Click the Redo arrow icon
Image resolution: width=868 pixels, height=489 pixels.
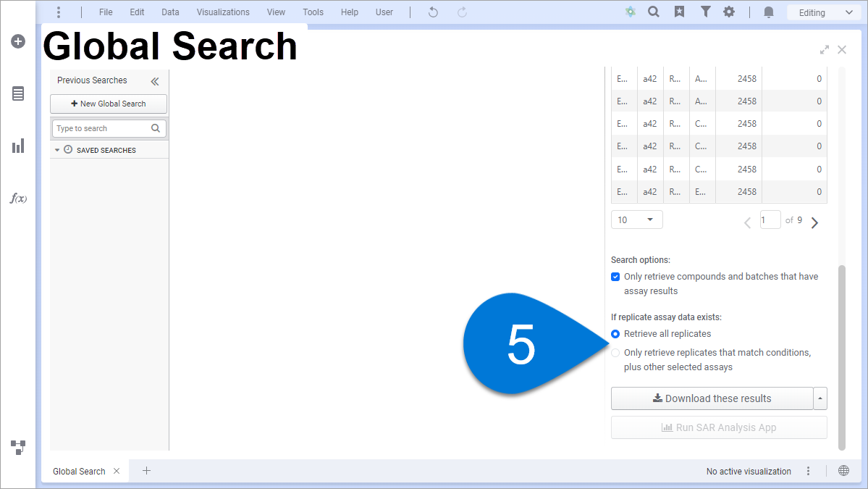pos(462,12)
